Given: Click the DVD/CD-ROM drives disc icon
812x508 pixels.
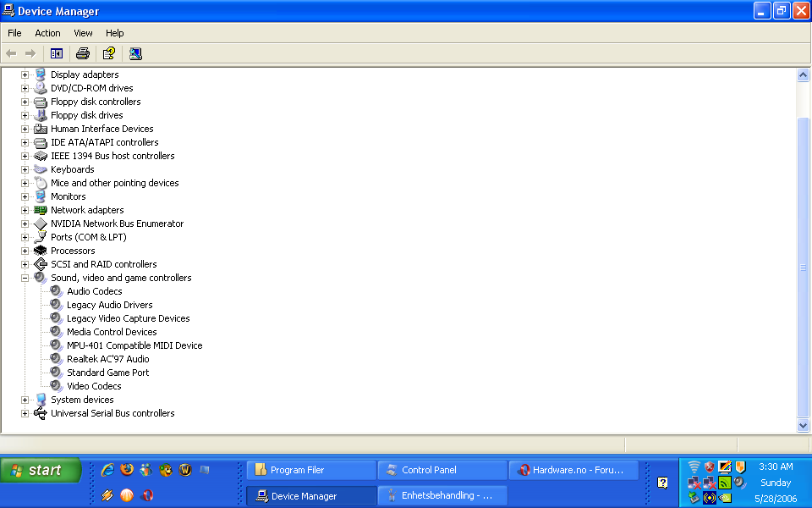Looking at the screenshot, I should pyautogui.click(x=41, y=87).
